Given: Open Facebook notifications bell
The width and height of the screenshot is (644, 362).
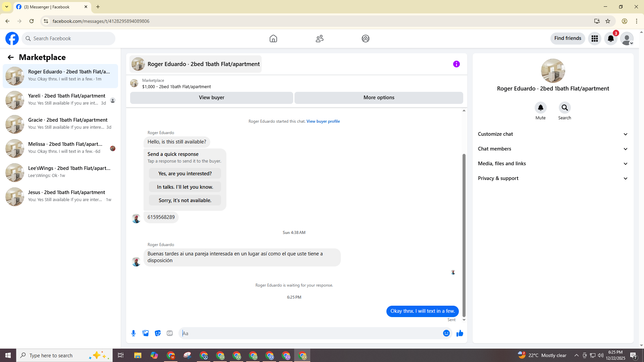Looking at the screenshot, I should pyautogui.click(x=610, y=39).
